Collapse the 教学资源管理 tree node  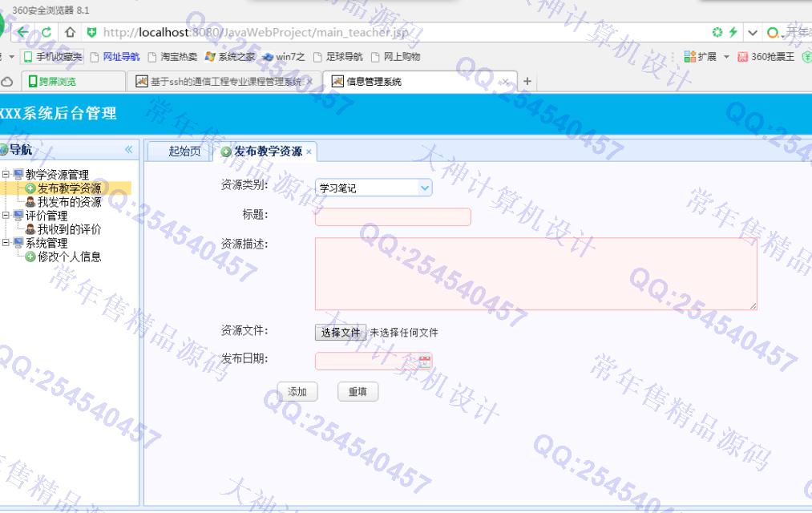pyautogui.click(x=6, y=174)
